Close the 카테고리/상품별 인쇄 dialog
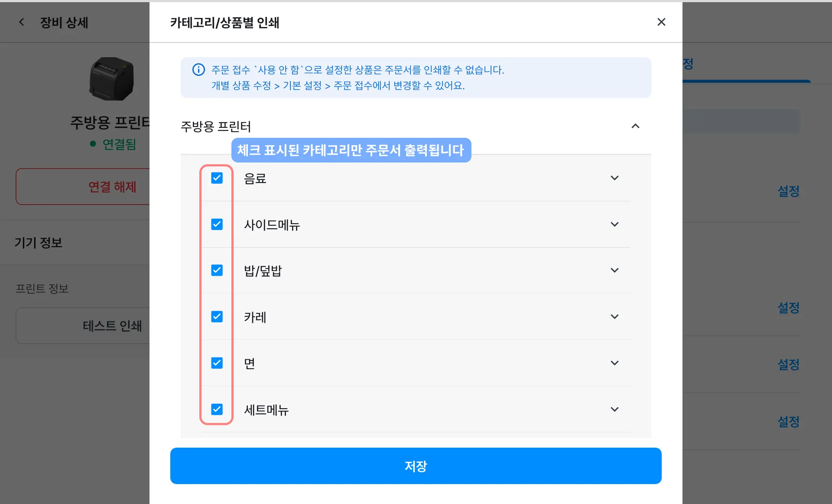The image size is (832, 504). pyautogui.click(x=661, y=22)
